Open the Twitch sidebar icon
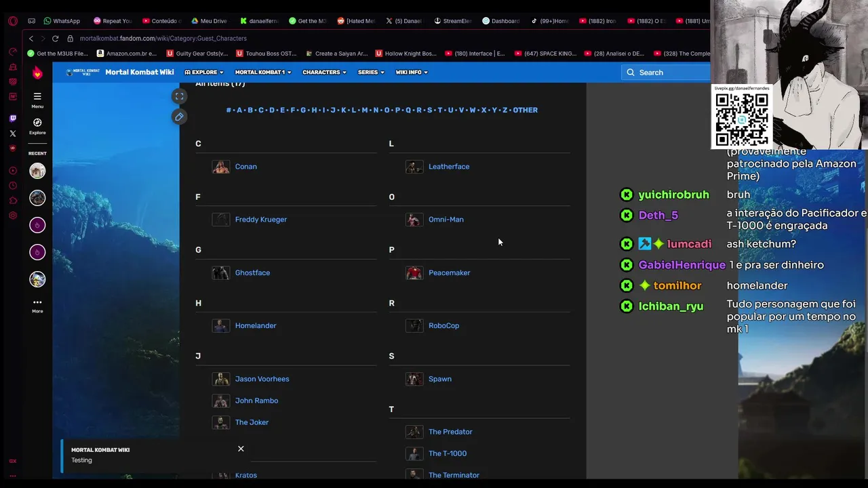868x488 pixels. (x=13, y=119)
